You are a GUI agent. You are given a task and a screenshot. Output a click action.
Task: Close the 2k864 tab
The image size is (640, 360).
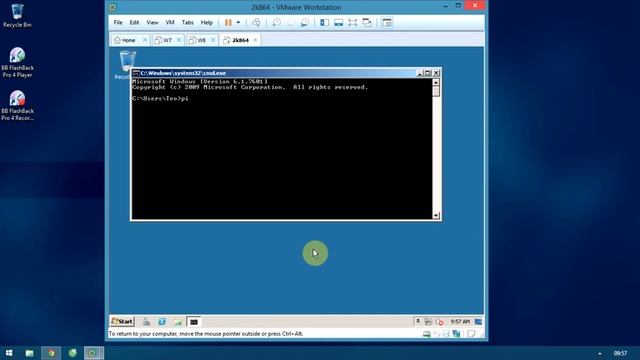click(x=255, y=40)
